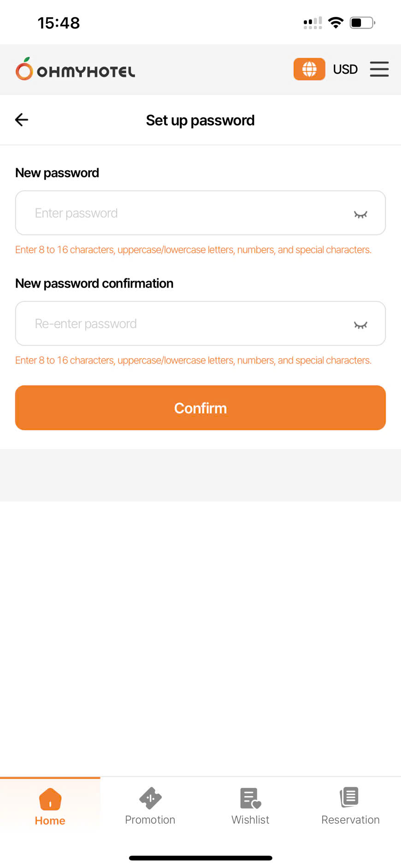Show the new password text
Viewport: 401px width, 868px height.
360,214
